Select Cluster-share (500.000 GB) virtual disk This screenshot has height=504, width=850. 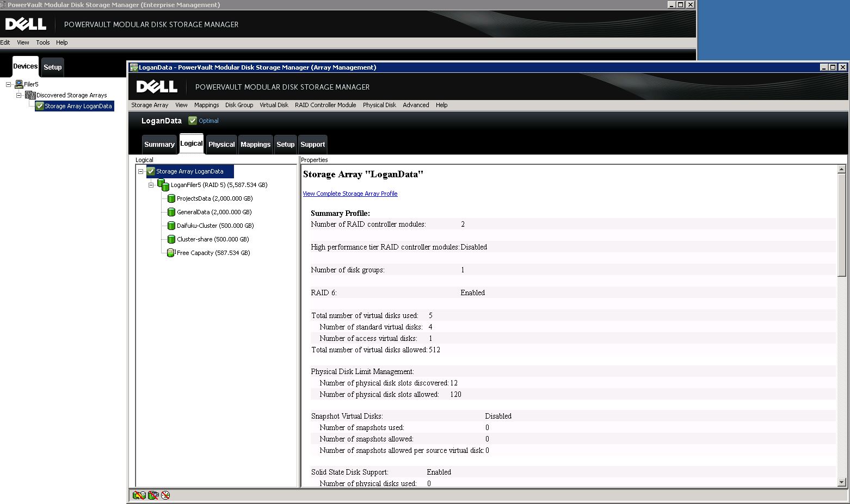[213, 239]
